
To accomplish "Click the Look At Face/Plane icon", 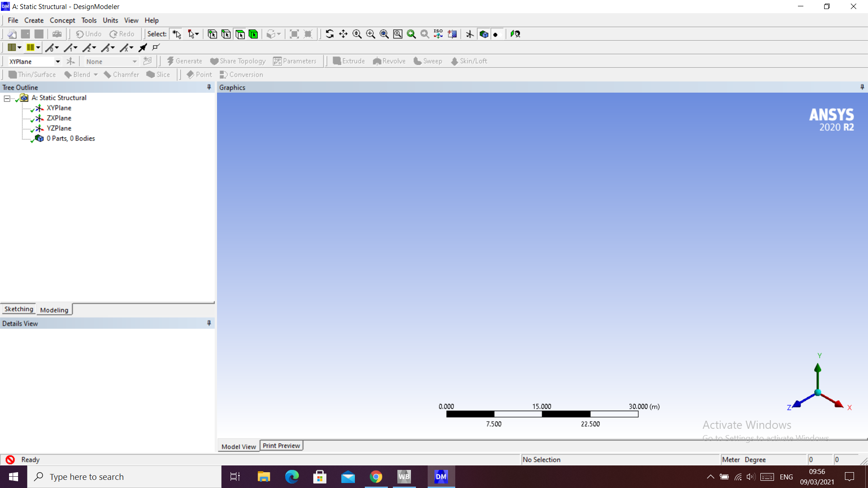I will click(x=515, y=34).
